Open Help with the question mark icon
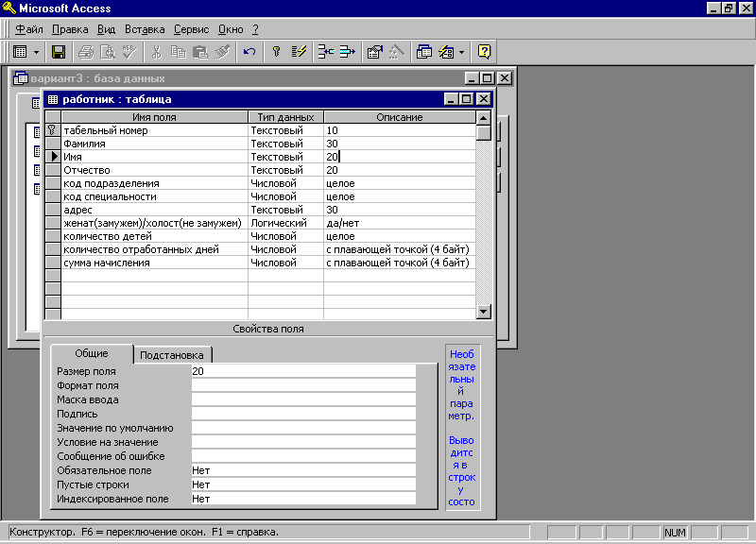756x544 pixels. [x=484, y=52]
